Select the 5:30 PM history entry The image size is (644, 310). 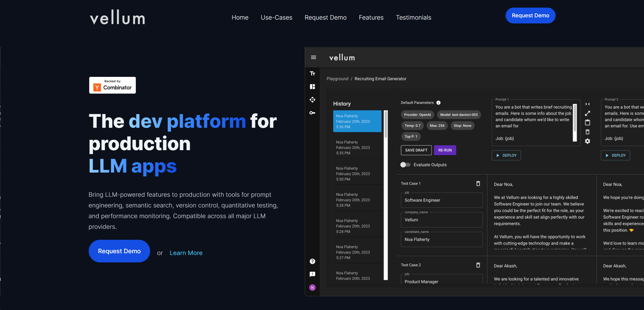(x=357, y=174)
